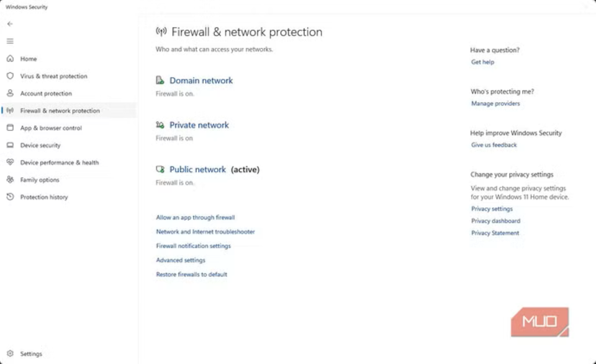Click the Protection history clock icon
Image resolution: width=596 pixels, height=364 pixels.
10,197
